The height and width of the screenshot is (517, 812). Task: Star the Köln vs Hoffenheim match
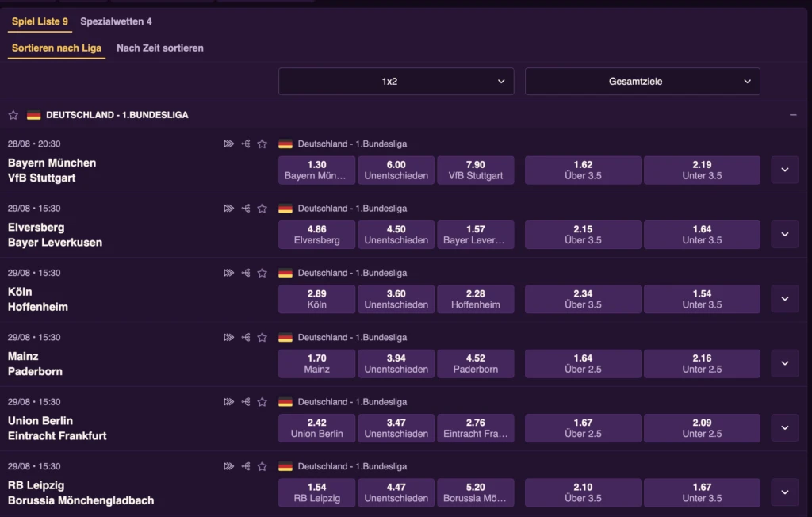[x=262, y=273]
